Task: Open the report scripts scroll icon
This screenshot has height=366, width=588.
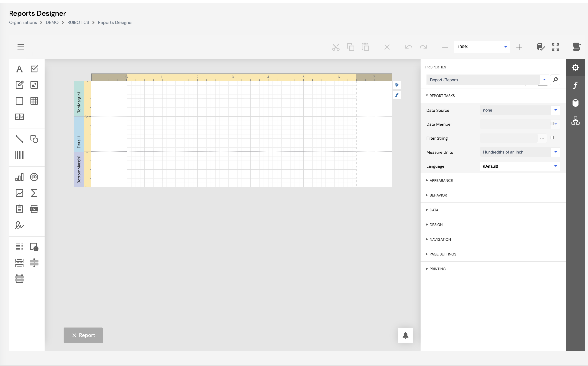Action: (577, 47)
